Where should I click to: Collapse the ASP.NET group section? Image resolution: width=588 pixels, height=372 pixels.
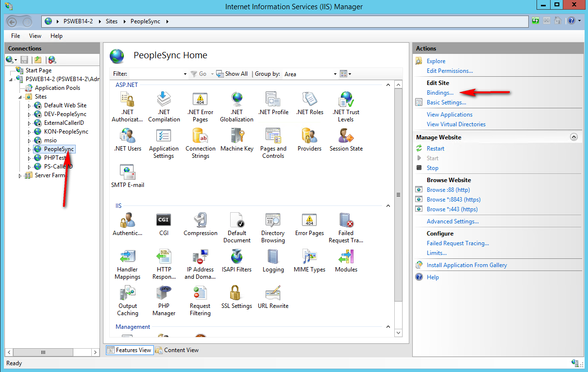coord(388,85)
